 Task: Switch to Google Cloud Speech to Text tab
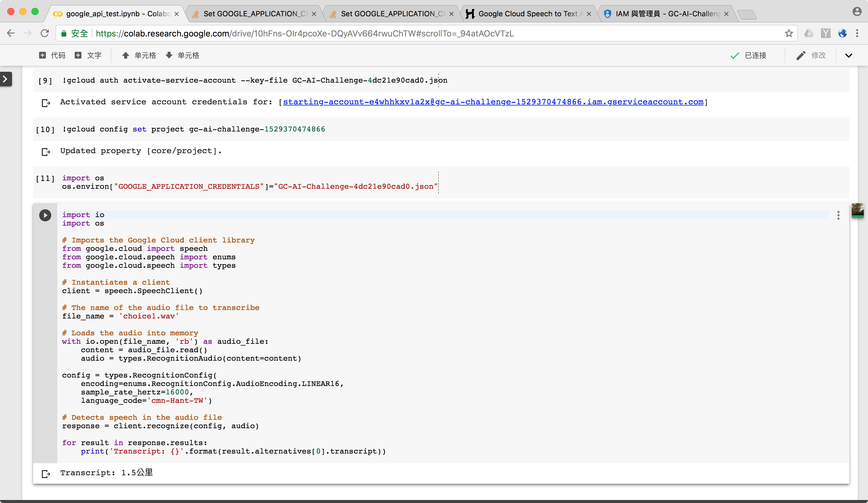click(527, 14)
